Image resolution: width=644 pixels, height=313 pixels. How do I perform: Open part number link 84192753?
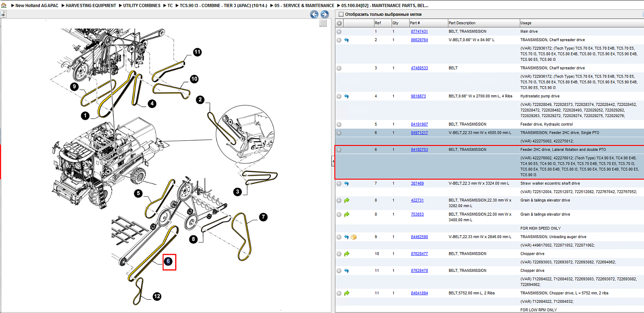pyautogui.click(x=419, y=150)
